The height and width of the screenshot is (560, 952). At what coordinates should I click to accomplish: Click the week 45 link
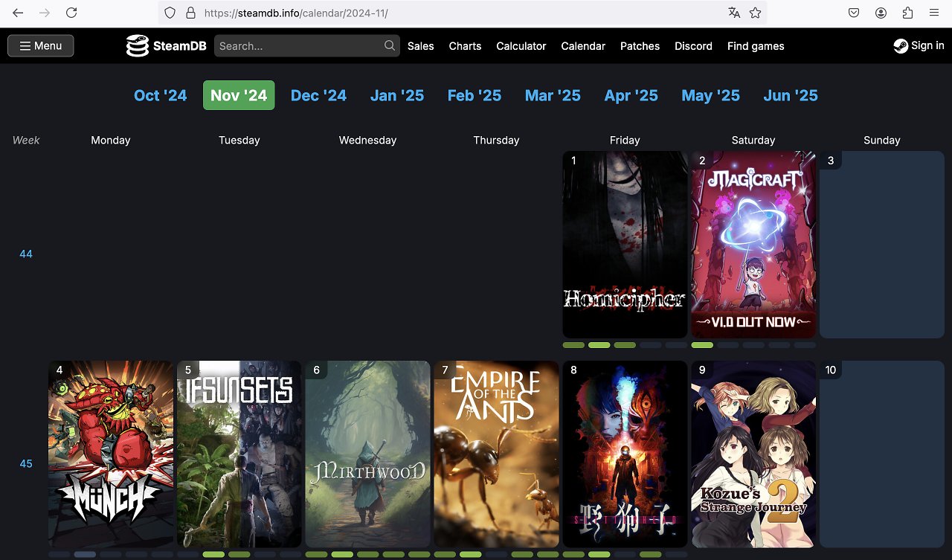click(26, 463)
